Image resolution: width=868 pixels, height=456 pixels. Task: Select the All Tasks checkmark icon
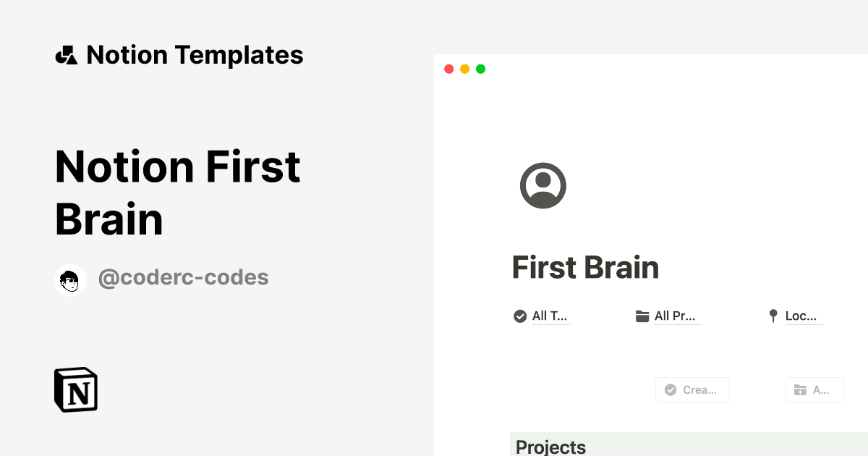coord(519,316)
